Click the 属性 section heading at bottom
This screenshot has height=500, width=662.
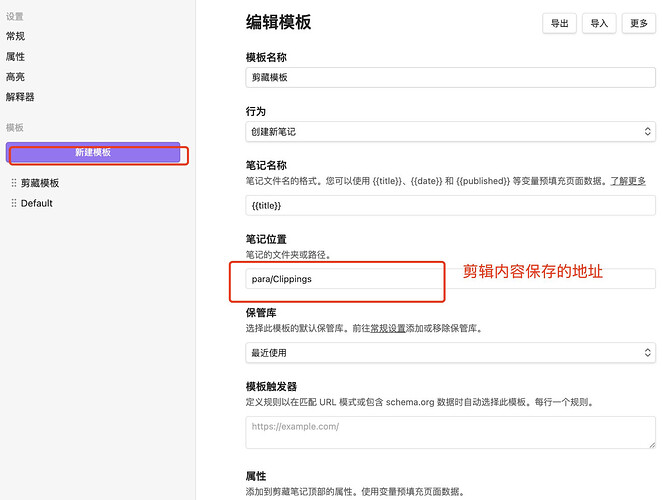tap(256, 476)
